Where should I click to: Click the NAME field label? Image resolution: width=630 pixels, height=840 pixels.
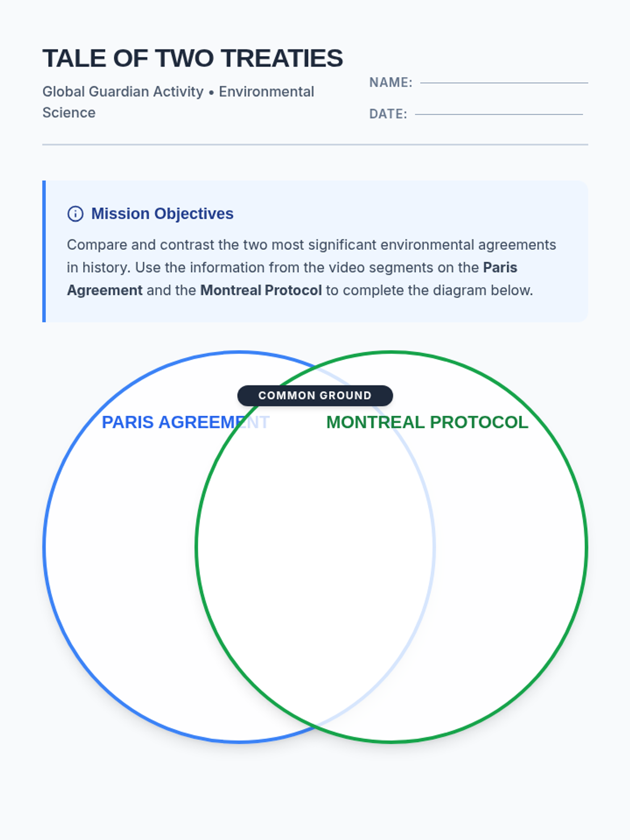click(391, 83)
